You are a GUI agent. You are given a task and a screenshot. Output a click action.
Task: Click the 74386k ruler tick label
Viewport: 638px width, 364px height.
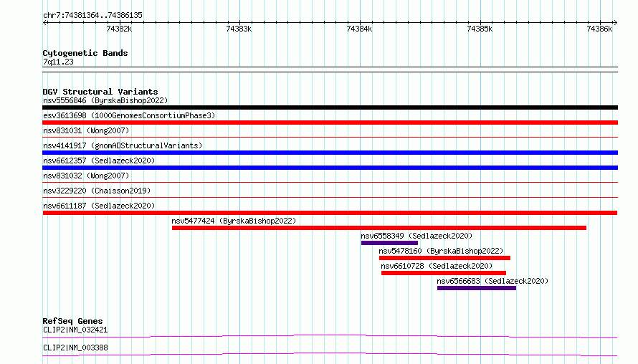(599, 29)
